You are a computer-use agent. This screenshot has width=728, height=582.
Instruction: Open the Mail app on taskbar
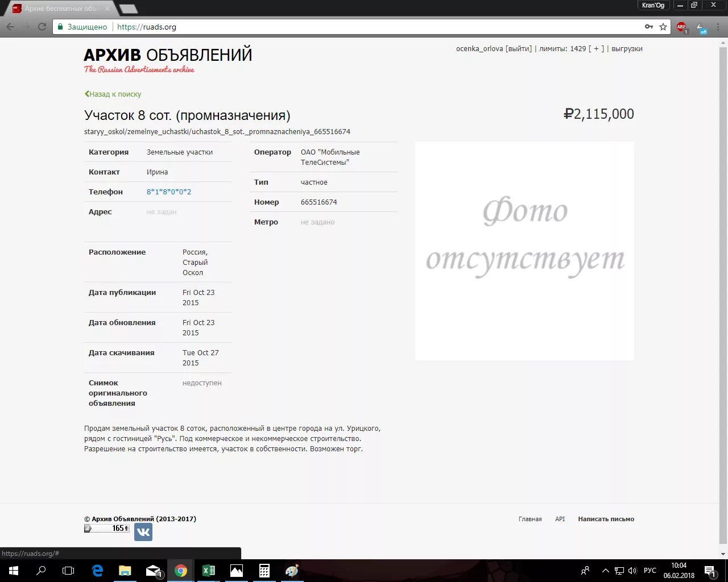pyautogui.click(x=153, y=571)
